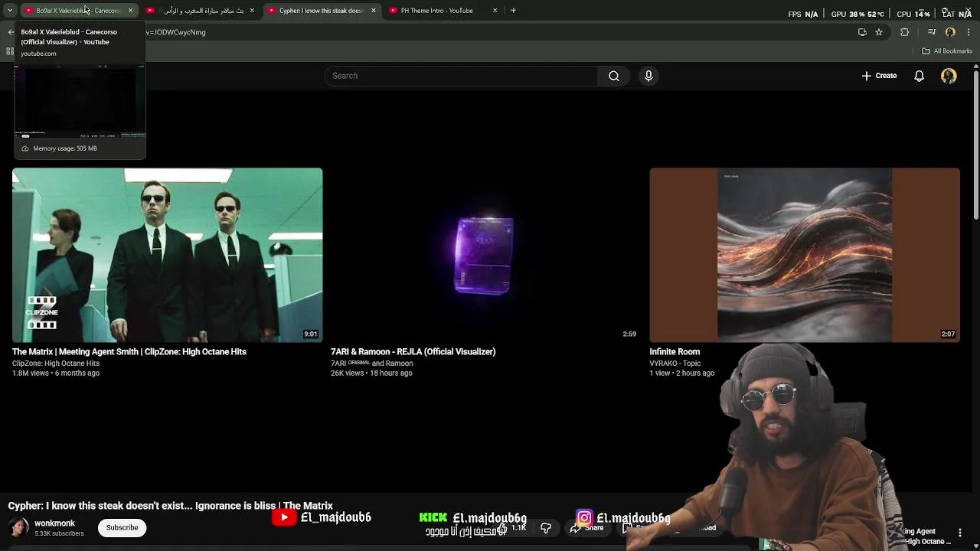Switch to the Arabic live stream tab
Screen dimensions: 980x551
(199, 11)
